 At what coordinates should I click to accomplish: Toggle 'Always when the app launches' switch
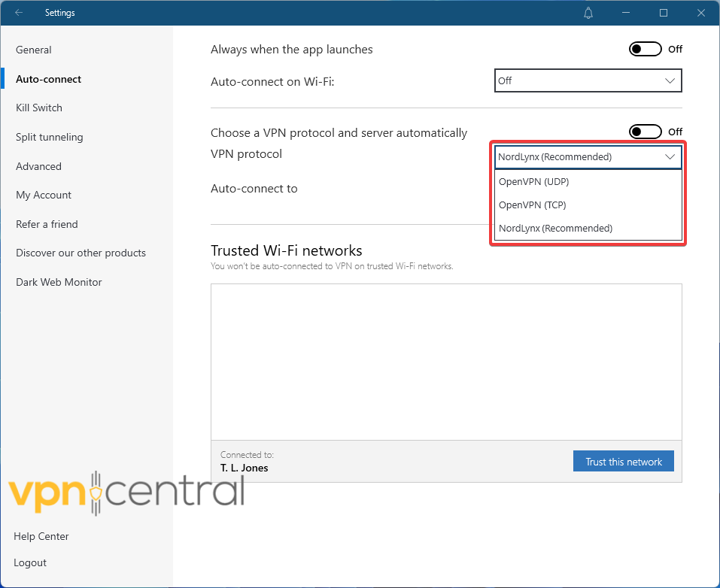646,49
